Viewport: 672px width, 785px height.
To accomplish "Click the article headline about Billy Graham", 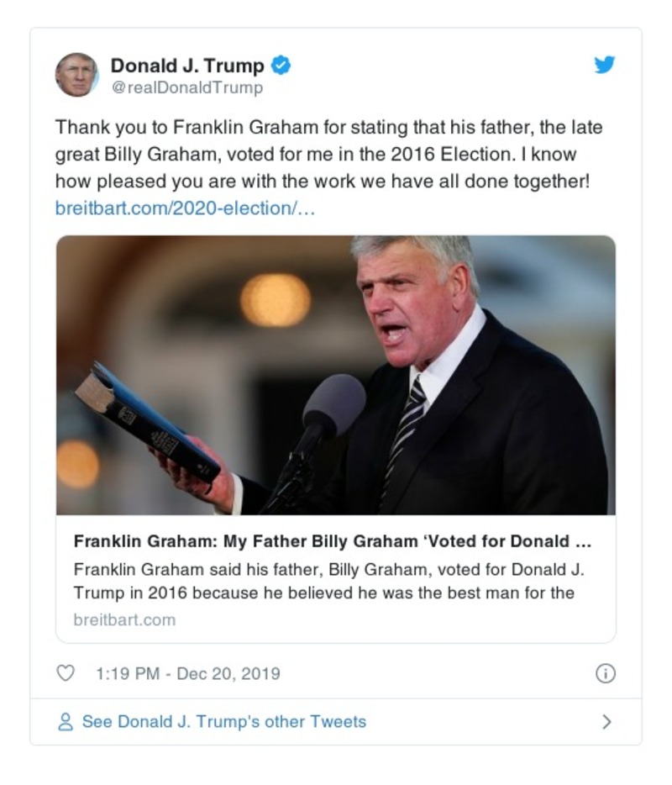I will [x=336, y=541].
